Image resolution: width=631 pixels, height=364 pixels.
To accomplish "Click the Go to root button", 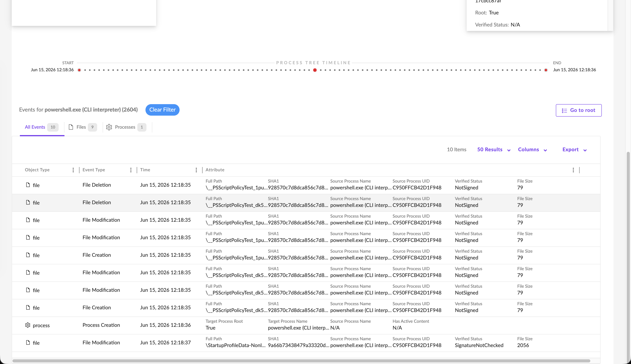I will tap(578, 110).
